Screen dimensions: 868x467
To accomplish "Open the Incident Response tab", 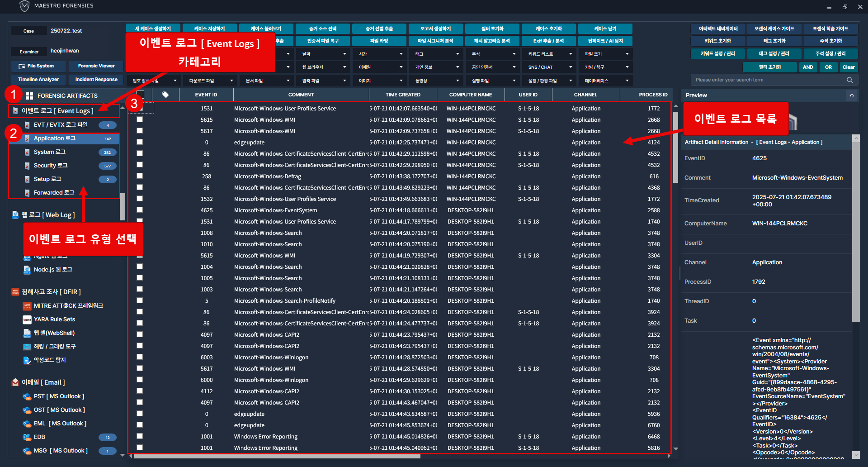I will coord(96,80).
